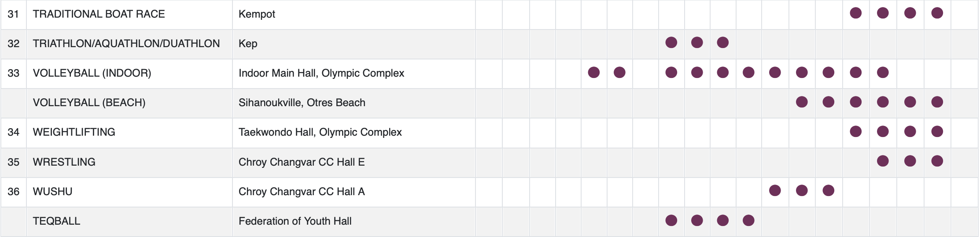Click the Taekwondo Hall, Olympic Complex venue
Image resolution: width=980 pixels, height=237 pixels.
click(320, 132)
